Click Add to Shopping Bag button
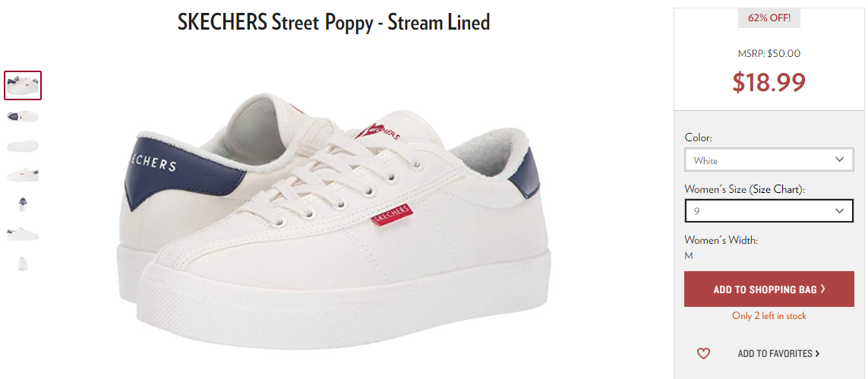The height and width of the screenshot is (379, 868). (769, 289)
